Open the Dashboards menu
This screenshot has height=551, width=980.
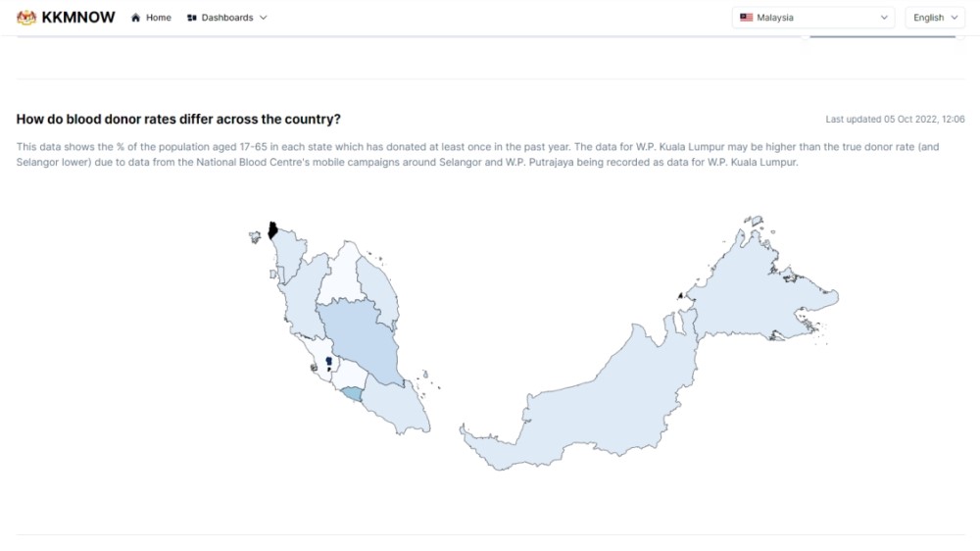(227, 18)
